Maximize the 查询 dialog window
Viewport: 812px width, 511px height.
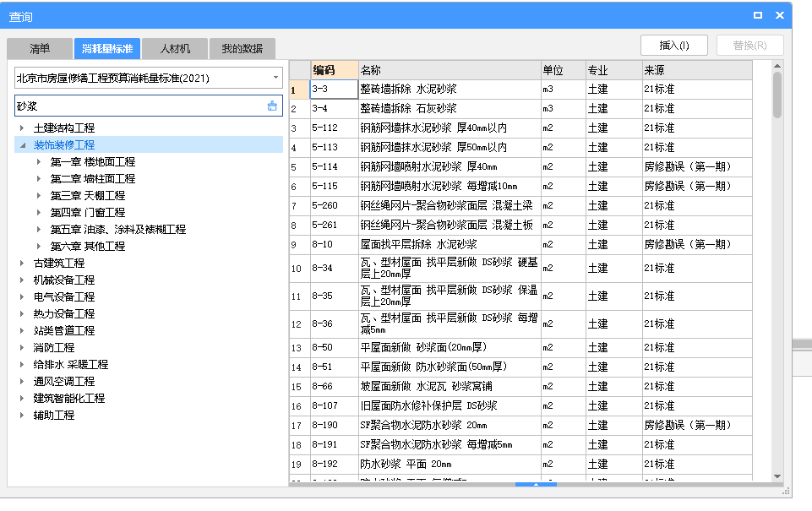click(x=758, y=15)
